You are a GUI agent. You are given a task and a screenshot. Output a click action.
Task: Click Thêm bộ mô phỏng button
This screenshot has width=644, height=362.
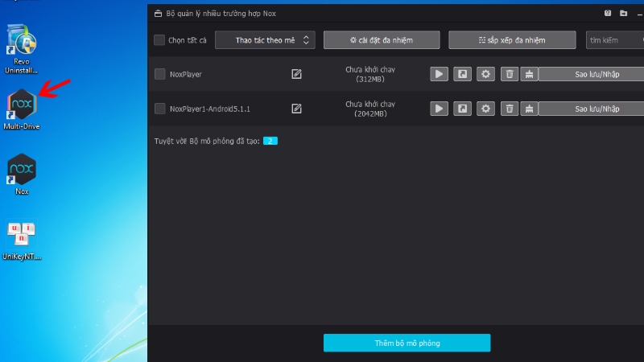point(407,343)
